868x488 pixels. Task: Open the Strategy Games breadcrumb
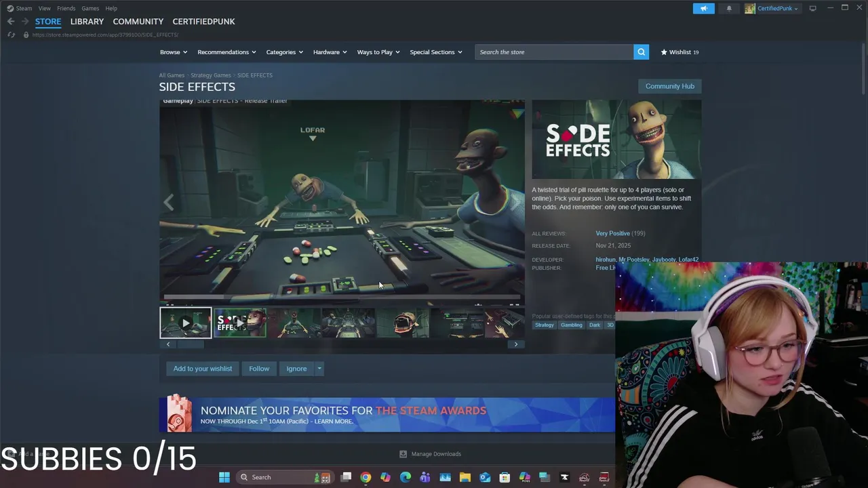(211, 75)
